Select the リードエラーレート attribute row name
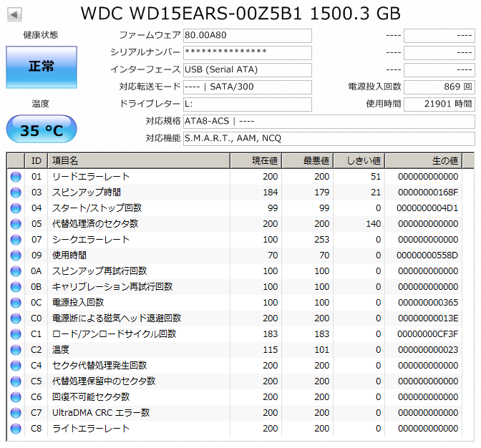The image size is (481, 448). pyautogui.click(x=91, y=177)
